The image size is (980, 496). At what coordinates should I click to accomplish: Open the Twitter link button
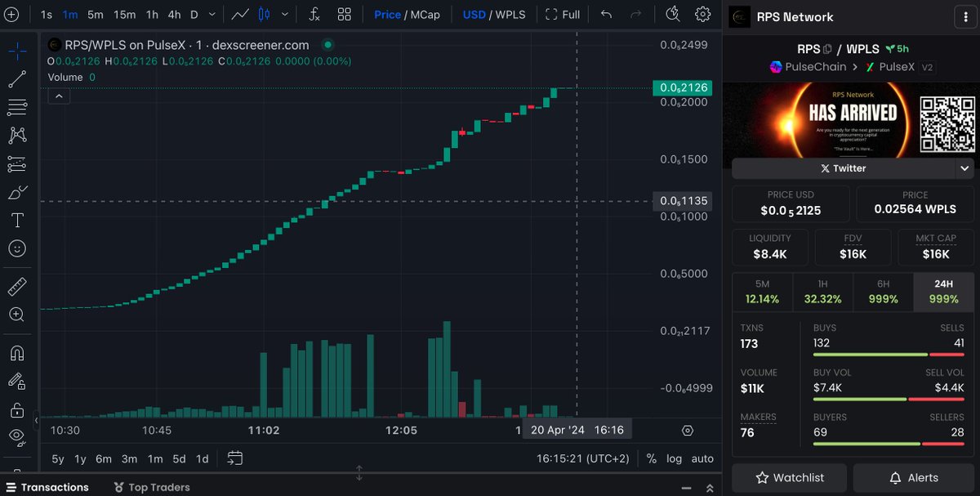(843, 168)
